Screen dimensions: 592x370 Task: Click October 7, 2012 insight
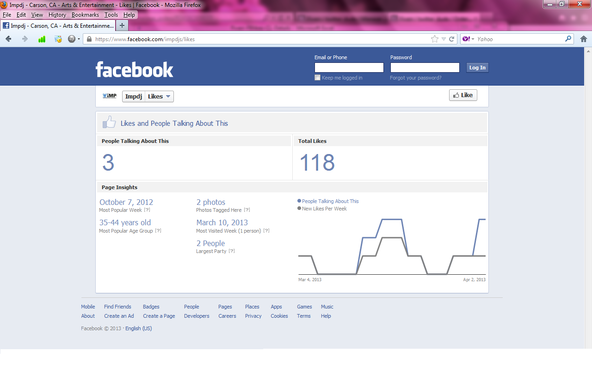pyautogui.click(x=126, y=202)
